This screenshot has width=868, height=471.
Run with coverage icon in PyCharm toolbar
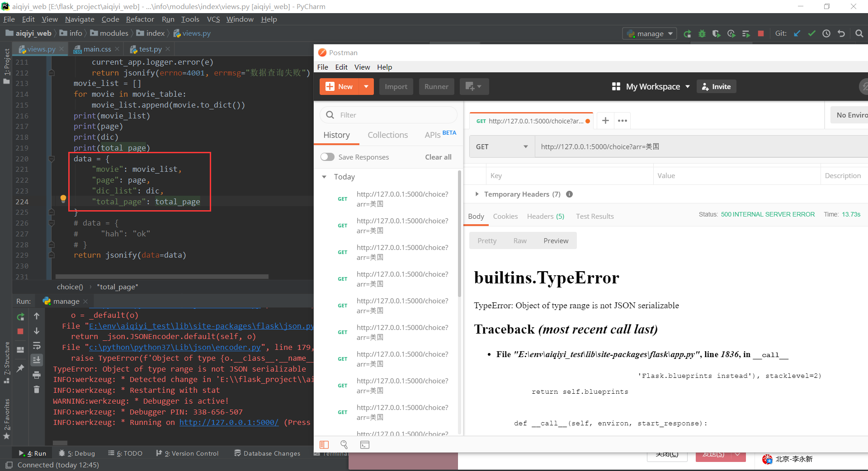(x=717, y=33)
